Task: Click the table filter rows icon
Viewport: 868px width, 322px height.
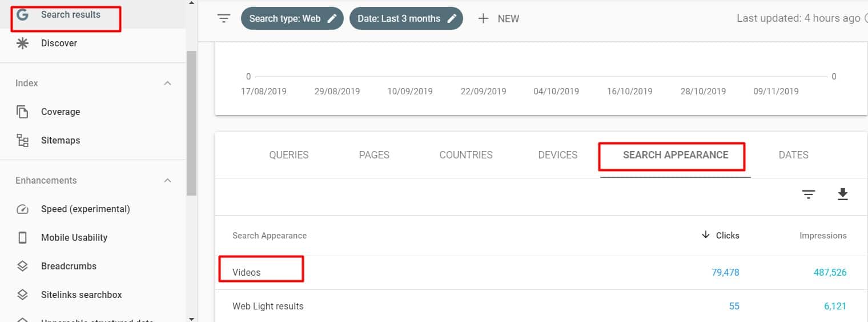Action: pyautogui.click(x=808, y=195)
